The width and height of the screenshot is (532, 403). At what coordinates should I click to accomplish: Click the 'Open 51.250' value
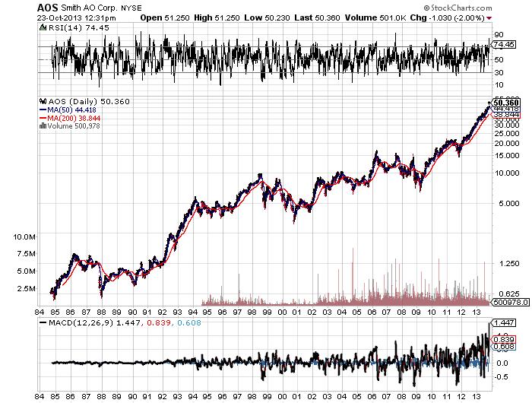click(x=165, y=18)
